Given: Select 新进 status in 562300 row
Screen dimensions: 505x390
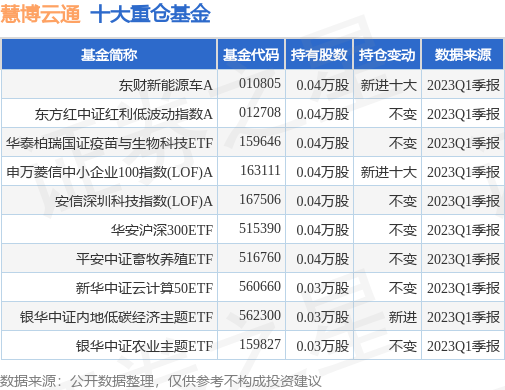Looking at the screenshot, I should click(x=403, y=317).
